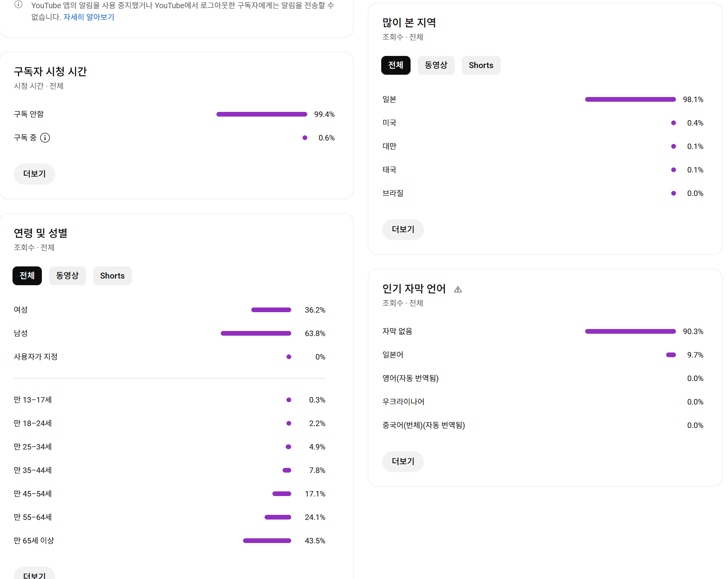Click the 미국 region row label
The width and height of the screenshot is (728, 579).
tap(389, 123)
